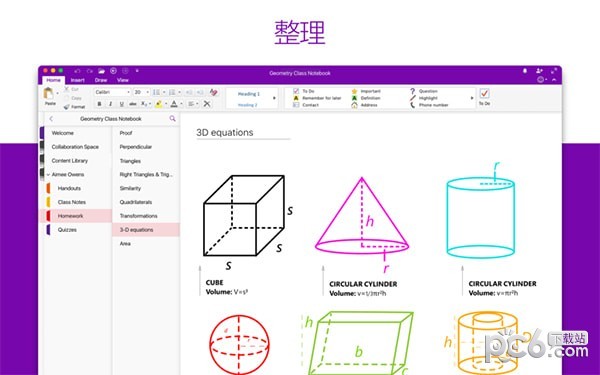
Task: Click the bulleted list icon
Action: pyautogui.click(x=156, y=92)
